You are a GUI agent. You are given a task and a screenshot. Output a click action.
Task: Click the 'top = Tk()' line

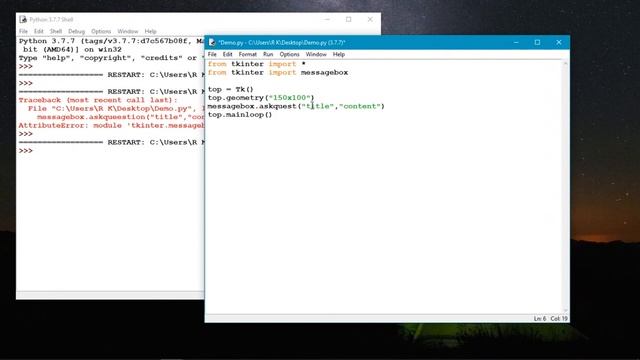231,89
